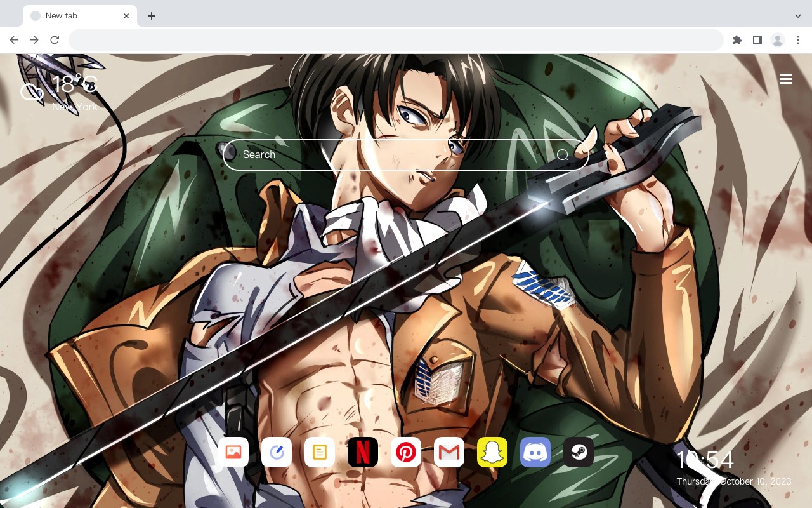The height and width of the screenshot is (508, 812).
Task: Open the blue checkmark tasks shortcut
Action: [x=277, y=452]
